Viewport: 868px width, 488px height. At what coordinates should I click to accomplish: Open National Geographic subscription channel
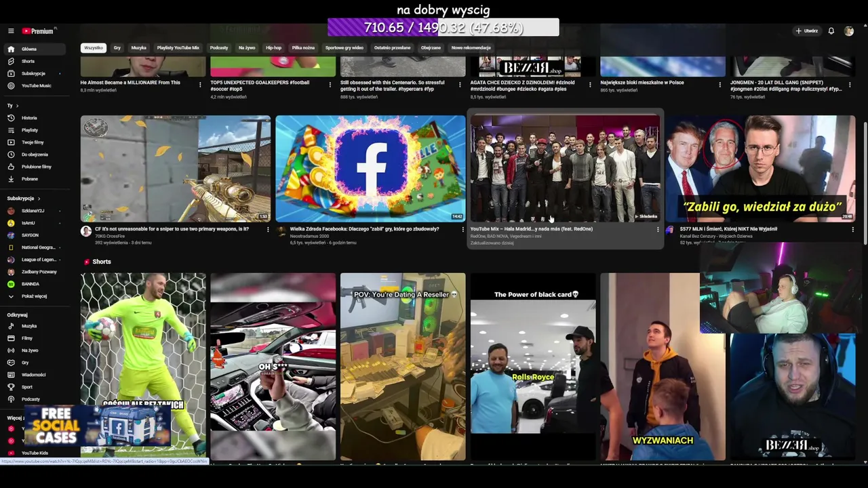pyautogui.click(x=34, y=247)
